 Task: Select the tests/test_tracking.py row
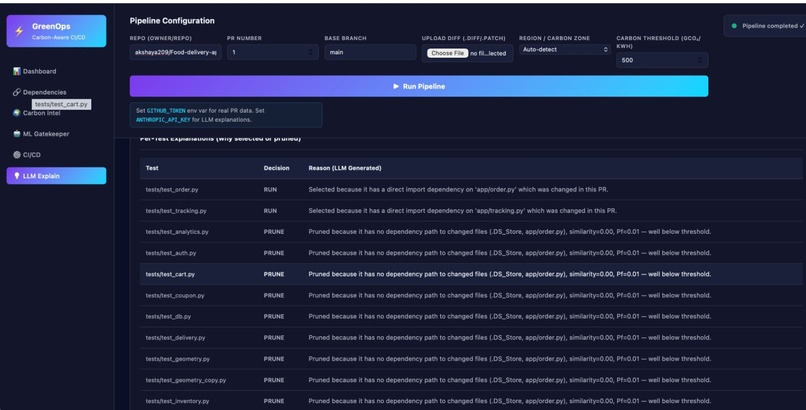[x=471, y=211]
